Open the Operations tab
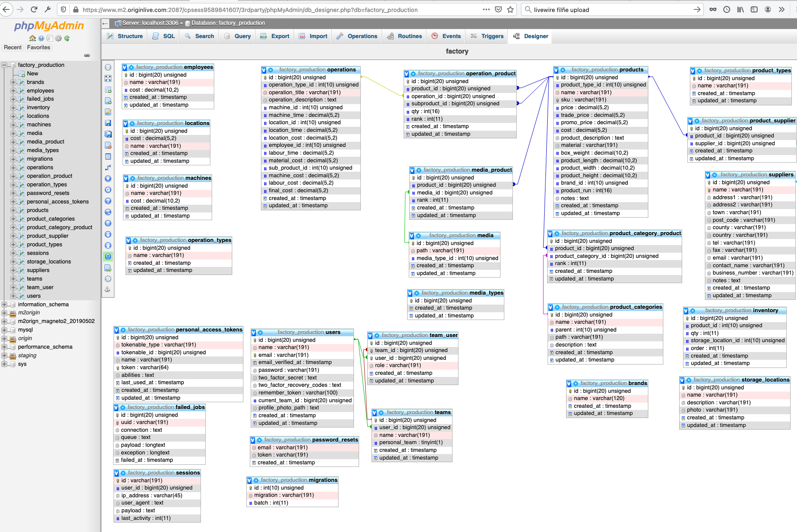797x532 pixels. (357, 36)
